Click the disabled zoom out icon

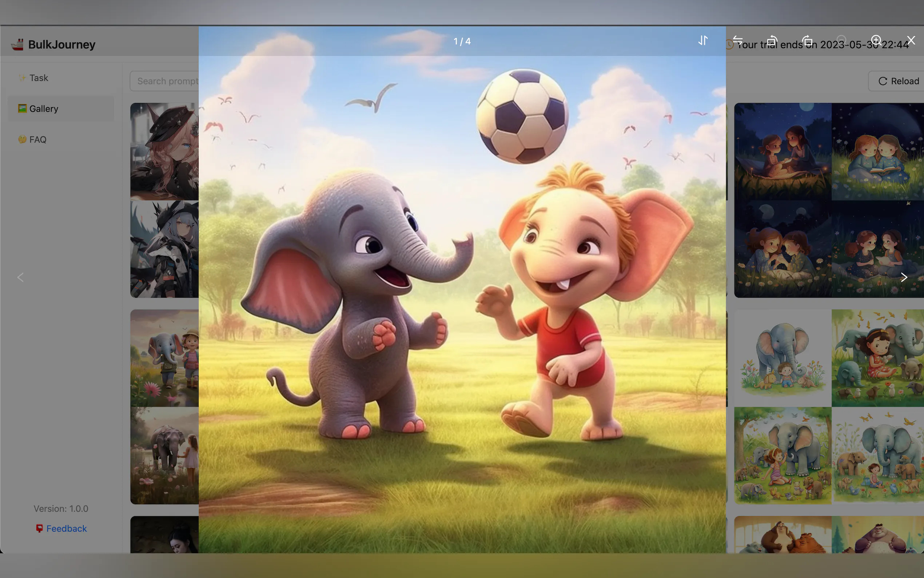[x=841, y=40]
